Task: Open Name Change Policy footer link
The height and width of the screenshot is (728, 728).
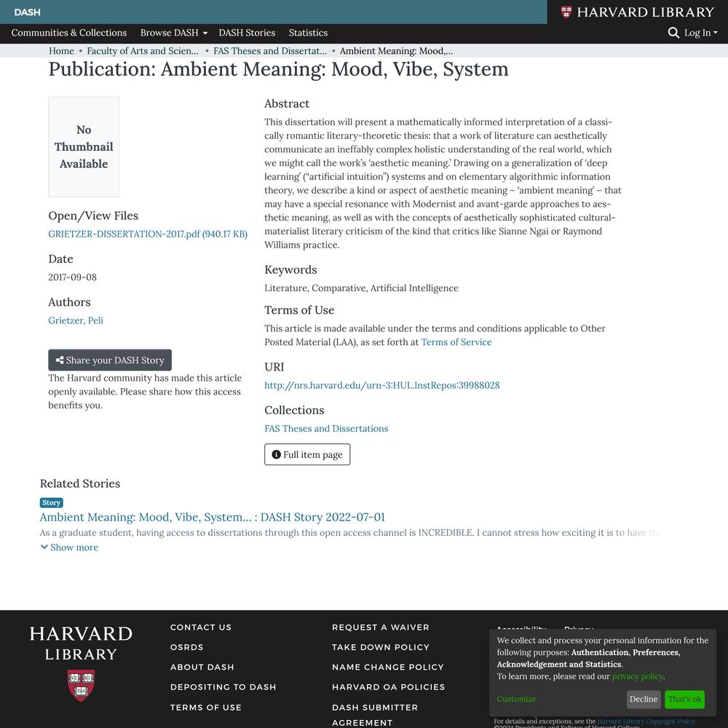Action: point(388,667)
